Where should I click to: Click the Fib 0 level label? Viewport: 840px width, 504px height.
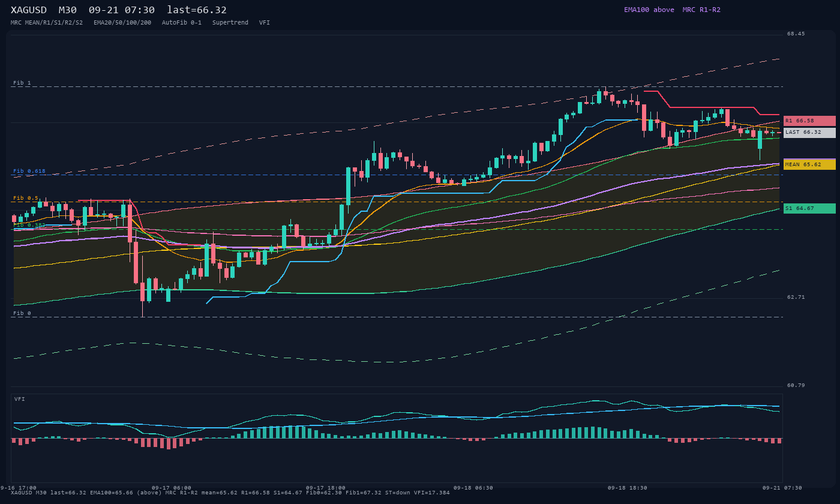coord(22,313)
